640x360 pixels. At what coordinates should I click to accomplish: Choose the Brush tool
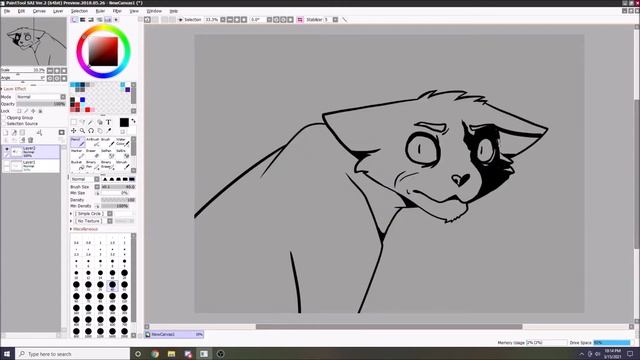click(107, 142)
